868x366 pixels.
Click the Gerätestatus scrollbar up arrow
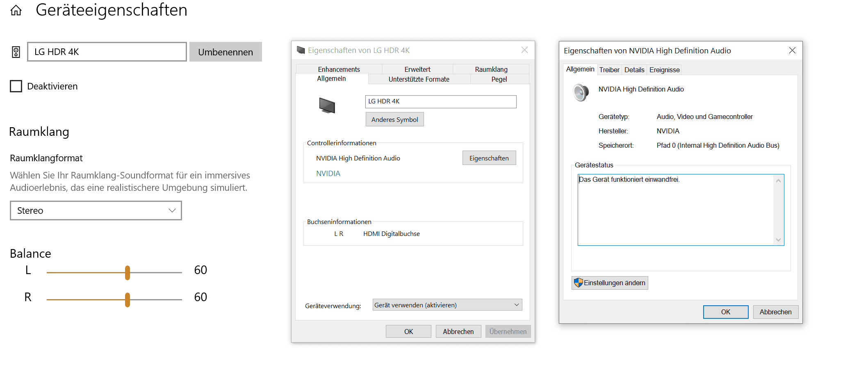coord(778,181)
